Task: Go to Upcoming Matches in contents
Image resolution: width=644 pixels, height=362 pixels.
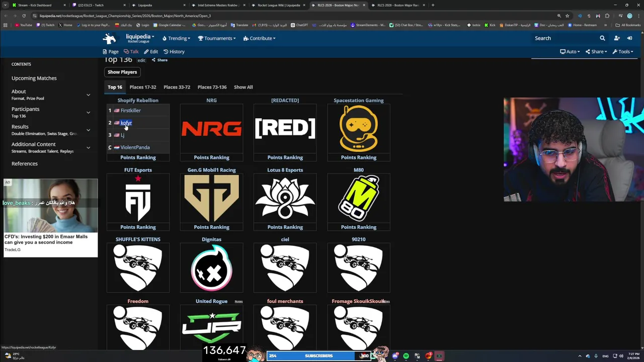Action: (34, 78)
